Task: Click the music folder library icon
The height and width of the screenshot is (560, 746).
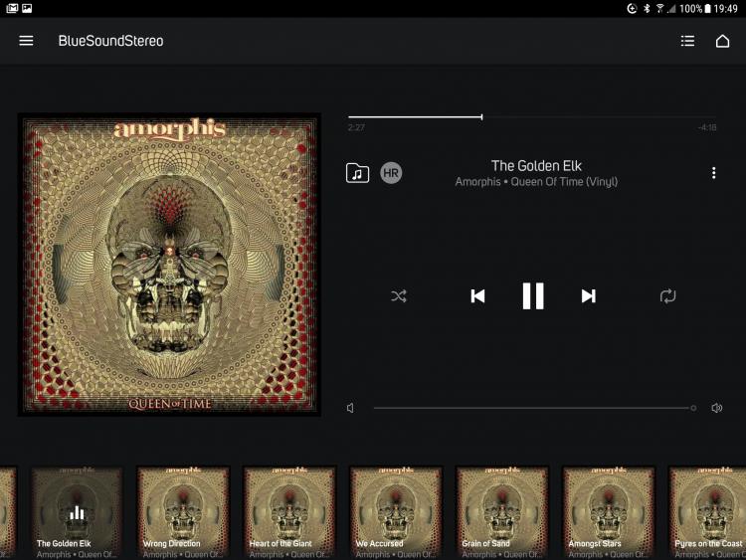Action: 357,173
